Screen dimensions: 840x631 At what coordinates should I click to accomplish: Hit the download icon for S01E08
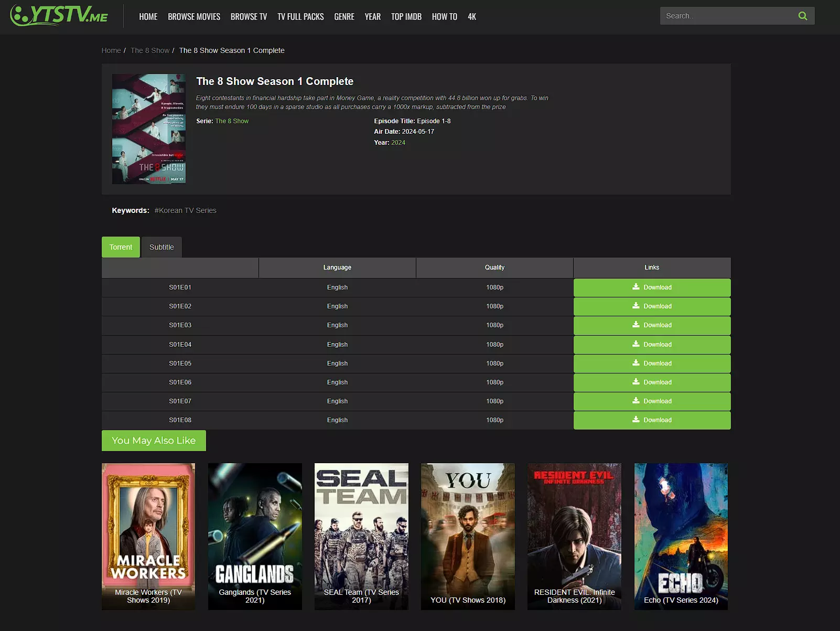coord(636,420)
